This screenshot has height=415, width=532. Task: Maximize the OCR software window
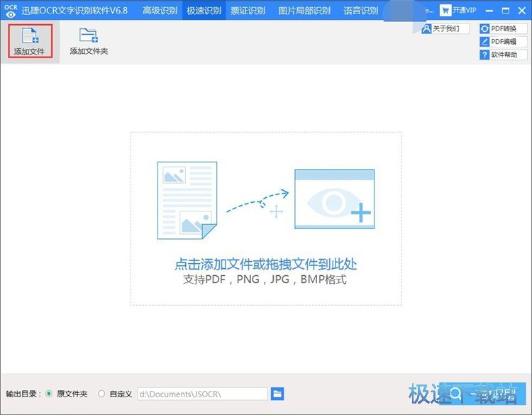[506, 11]
